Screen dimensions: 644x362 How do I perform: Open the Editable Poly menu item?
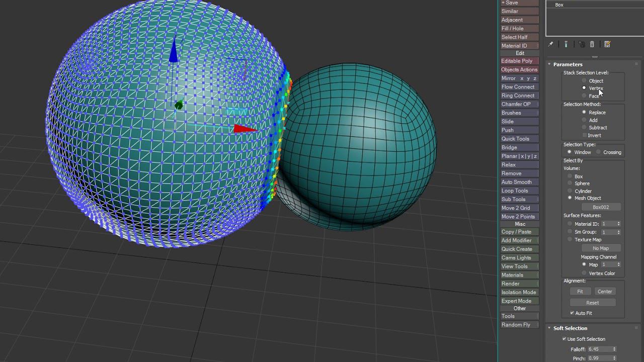519,61
